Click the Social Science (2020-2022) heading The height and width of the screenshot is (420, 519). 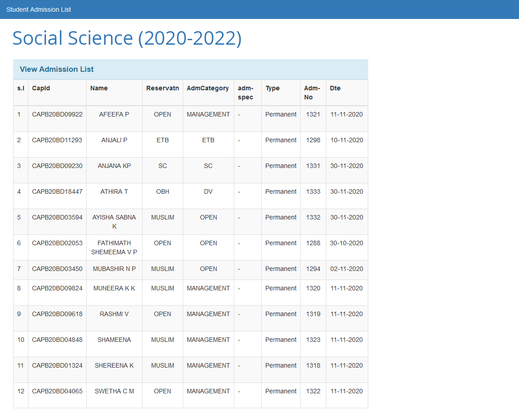[127, 38]
